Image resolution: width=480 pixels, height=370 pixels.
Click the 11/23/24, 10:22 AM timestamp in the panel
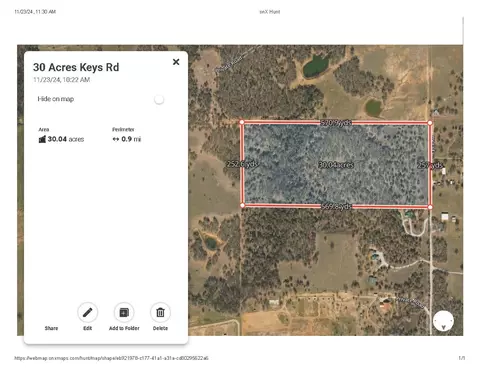(61, 80)
